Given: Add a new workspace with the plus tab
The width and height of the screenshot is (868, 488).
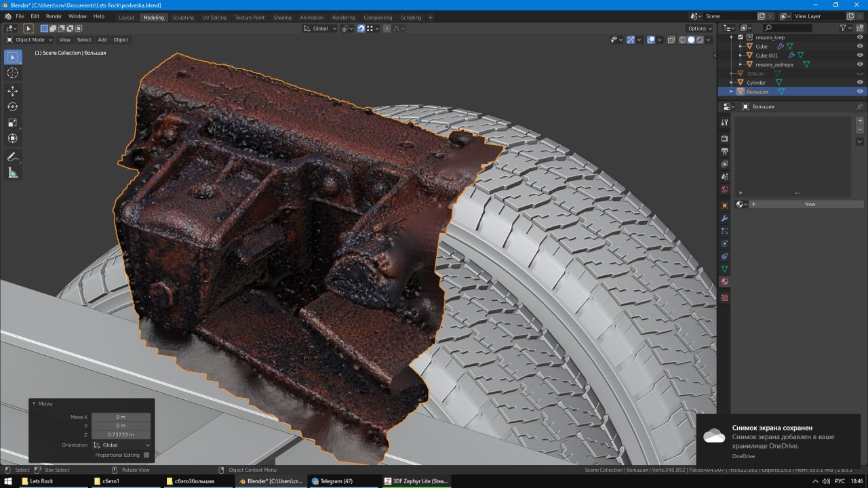Looking at the screenshot, I should click(431, 17).
